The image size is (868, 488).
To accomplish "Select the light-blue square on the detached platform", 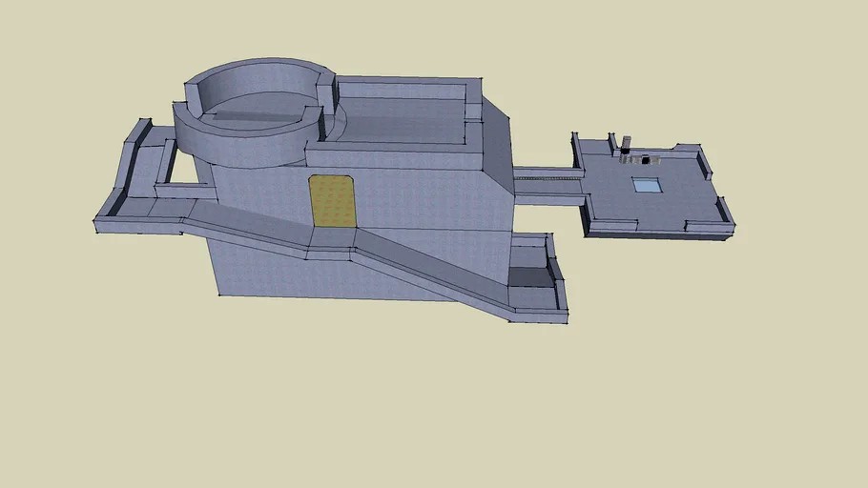I will tap(647, 185).
